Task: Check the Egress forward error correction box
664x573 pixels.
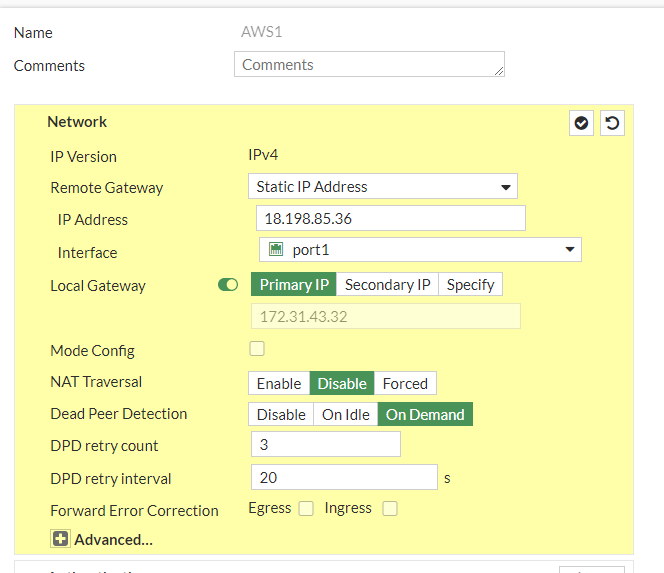Action: [306, 508]
